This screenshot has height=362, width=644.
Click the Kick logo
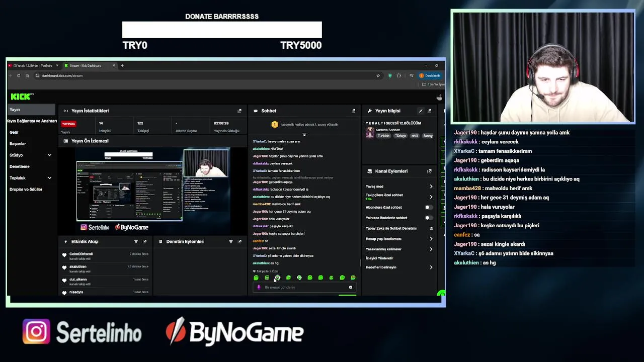tap(22, 97)
